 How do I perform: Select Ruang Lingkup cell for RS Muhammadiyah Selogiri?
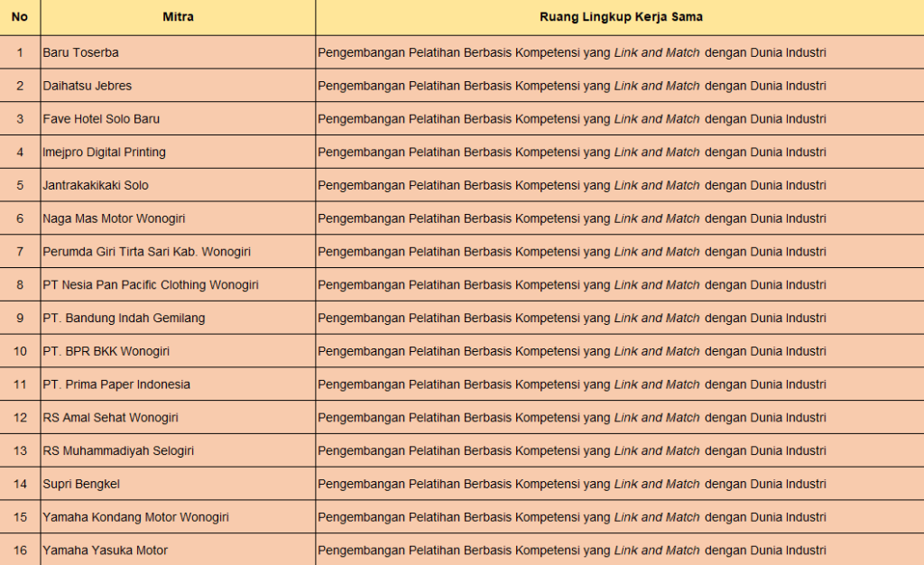click(620, 450)
